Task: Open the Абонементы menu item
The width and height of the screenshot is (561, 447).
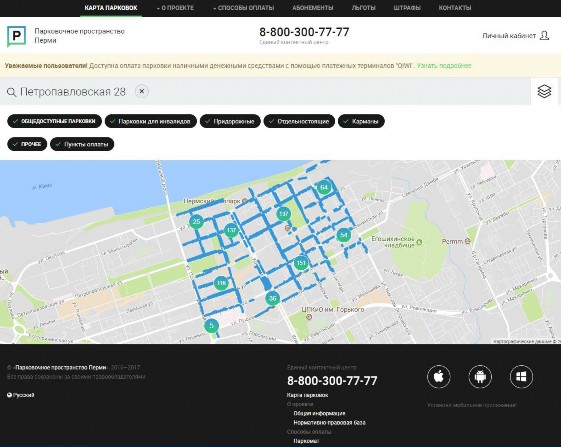Action: tap(313, 8)
